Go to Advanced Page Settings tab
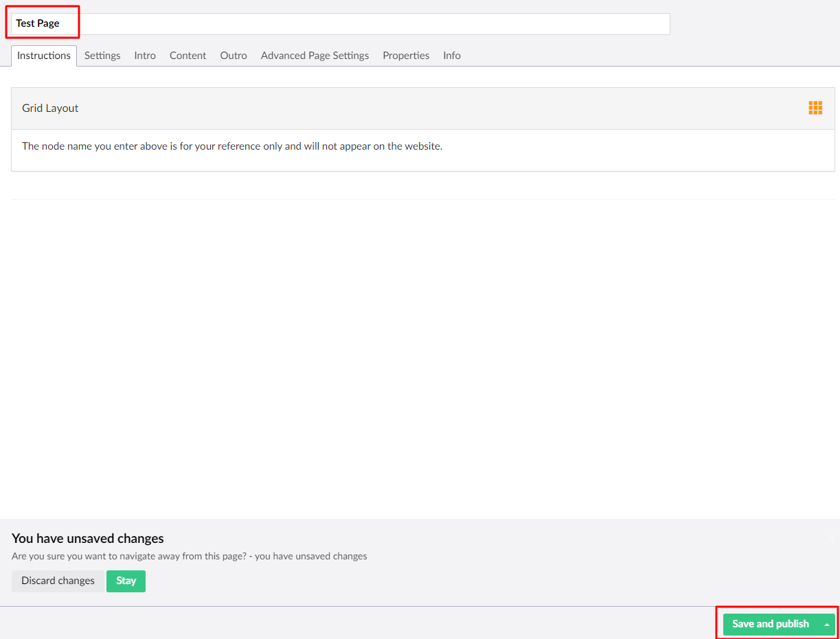 click(315, 56)
